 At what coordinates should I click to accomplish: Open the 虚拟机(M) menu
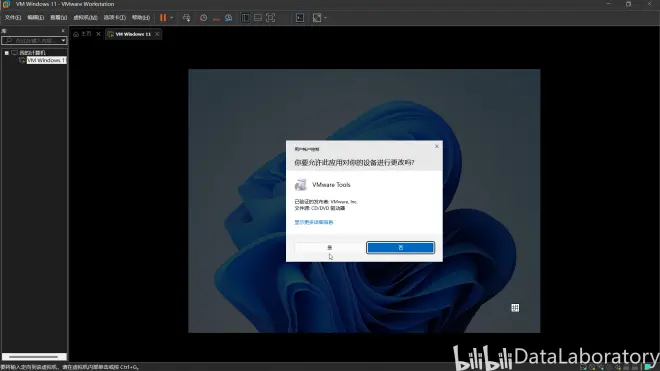pyautogui.click(x=85, y=18)
